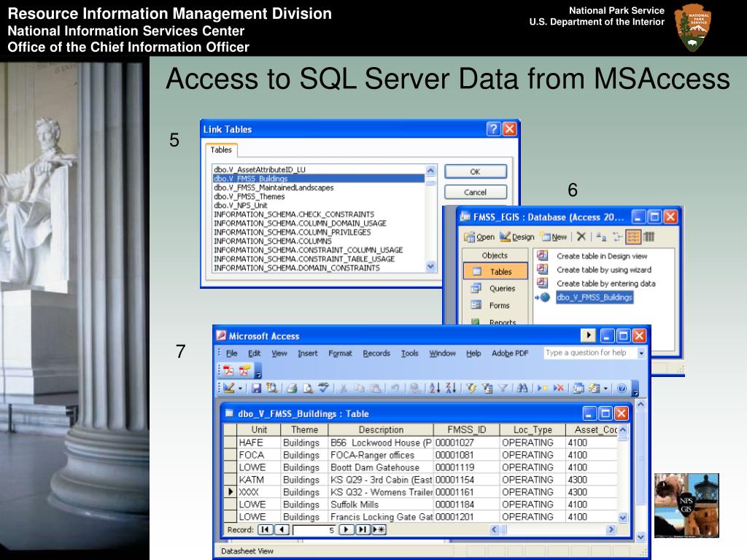Click the first Adobe PDF convert icon
The height and width of the screenshot is (560, 747).
(228, 370)
